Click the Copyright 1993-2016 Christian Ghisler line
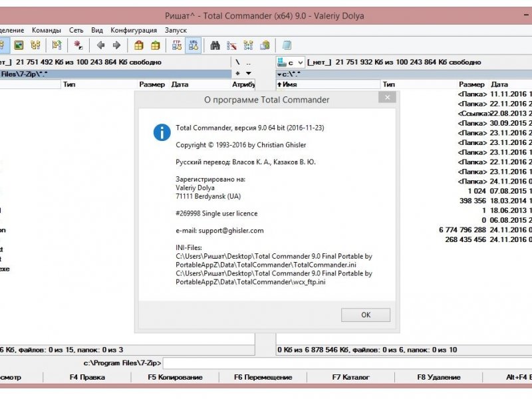This screenshot has height=399, width=532. [241, 145]
